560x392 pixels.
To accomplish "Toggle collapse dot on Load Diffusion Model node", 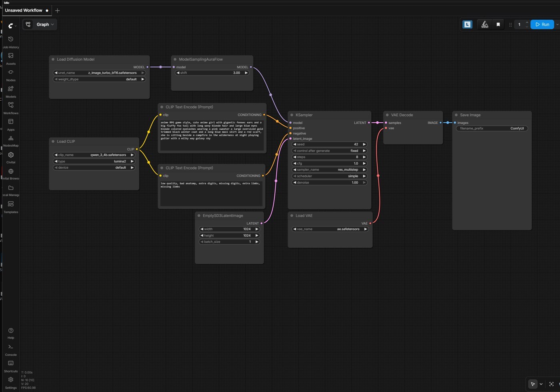I will [x=53, y=59].
